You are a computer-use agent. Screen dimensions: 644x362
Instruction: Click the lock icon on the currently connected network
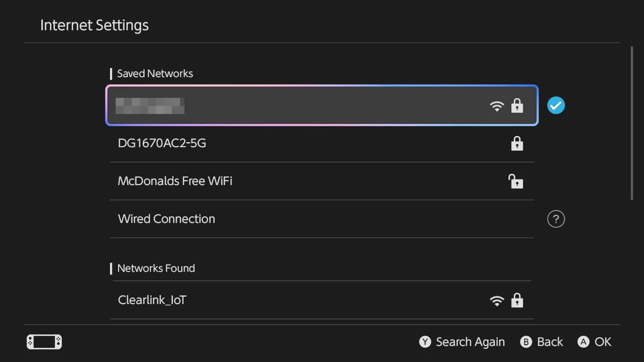[x=517, y=106]
